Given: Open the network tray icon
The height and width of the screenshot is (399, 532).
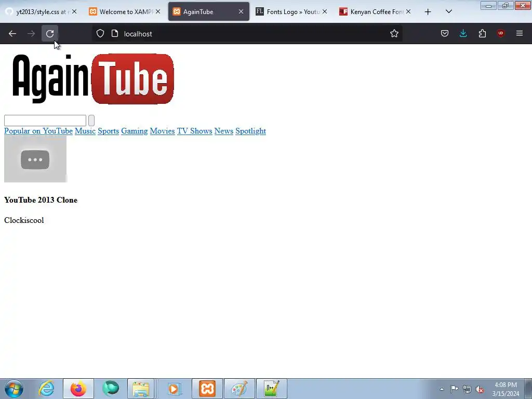Looking at the screenshot, I should pos(467,389).
